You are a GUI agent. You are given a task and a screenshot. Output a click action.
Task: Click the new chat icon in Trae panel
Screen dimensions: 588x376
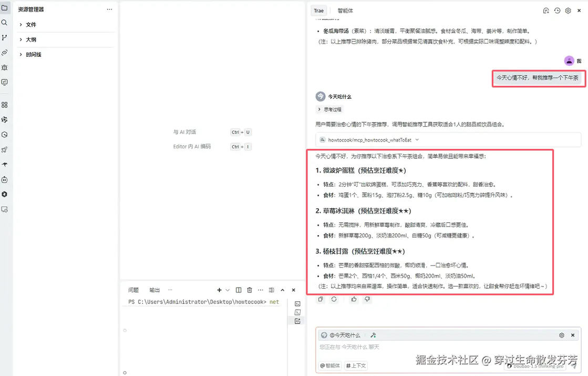tap(546, 11)
